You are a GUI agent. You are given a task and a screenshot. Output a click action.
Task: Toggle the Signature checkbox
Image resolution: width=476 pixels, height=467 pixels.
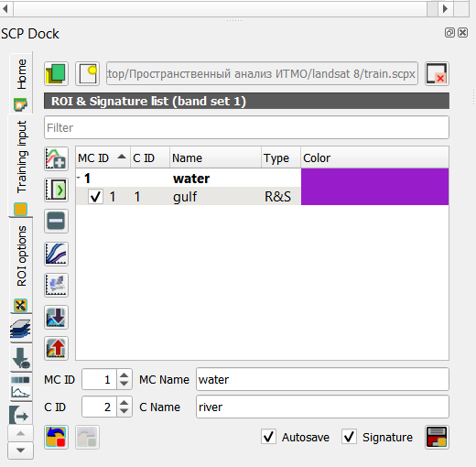tap(350, 437)
